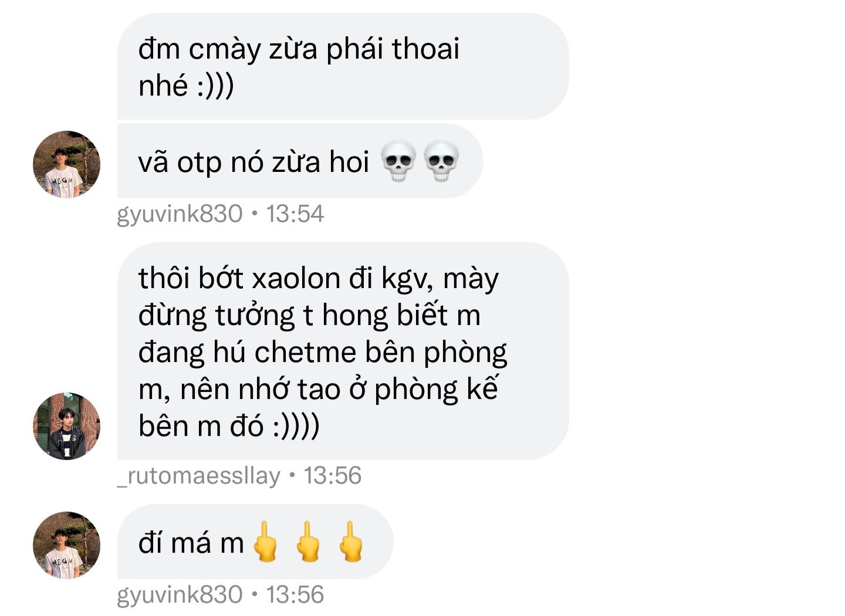
Task: Click the 13:56 timestamp after the last gyuvink830
Action: (x=295, y=594)
